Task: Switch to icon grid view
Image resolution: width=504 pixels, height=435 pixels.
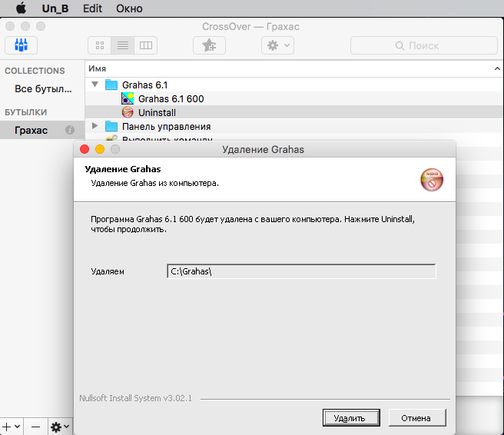Action: (x=100, y=45)
